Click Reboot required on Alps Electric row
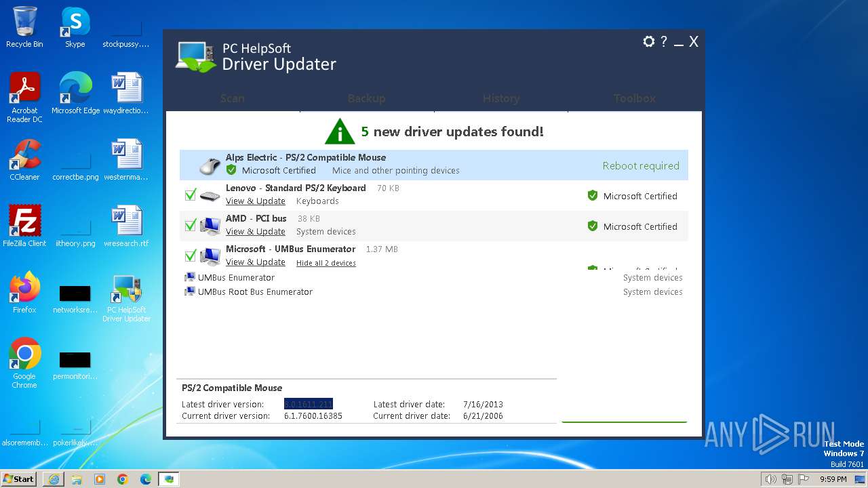The width and height of the screenshot is (868, 488). click(x=641, y=165)
